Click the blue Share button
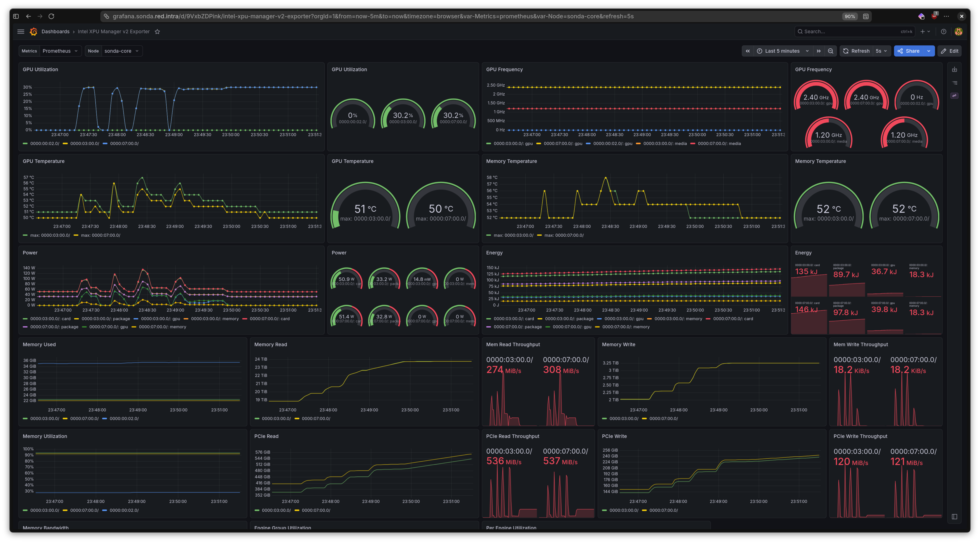The image size is (980, 543). (909, 51)
